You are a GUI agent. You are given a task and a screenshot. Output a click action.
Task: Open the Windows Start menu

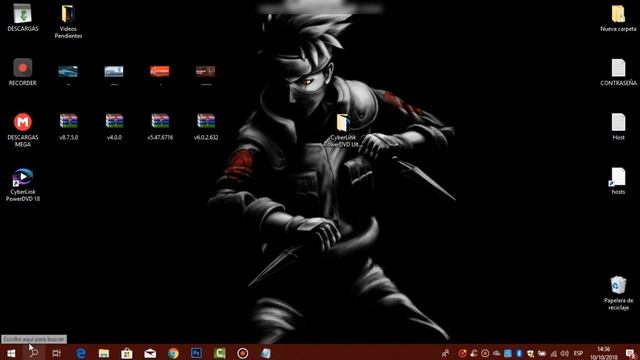click(x=11, y=353)
